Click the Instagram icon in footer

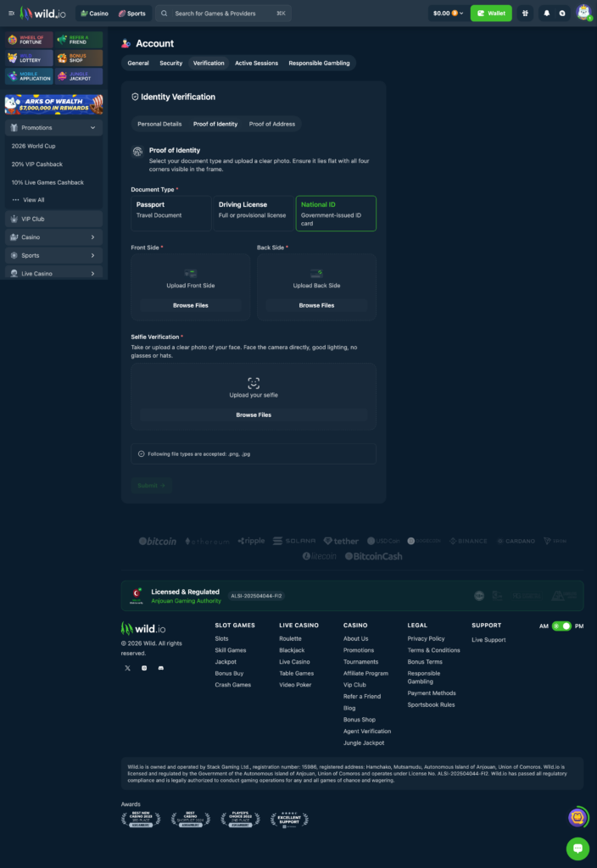tap(144, 668)
